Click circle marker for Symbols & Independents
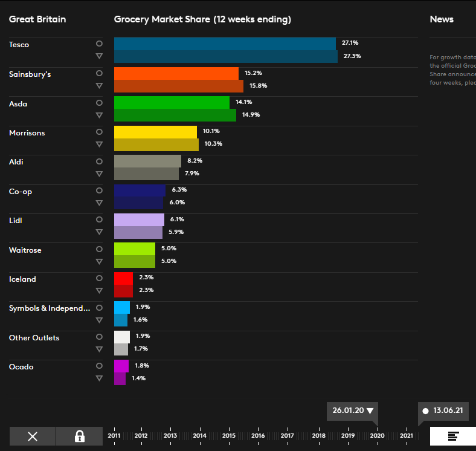The width and height of the screenshot is (476, 451). click(99, 308)
